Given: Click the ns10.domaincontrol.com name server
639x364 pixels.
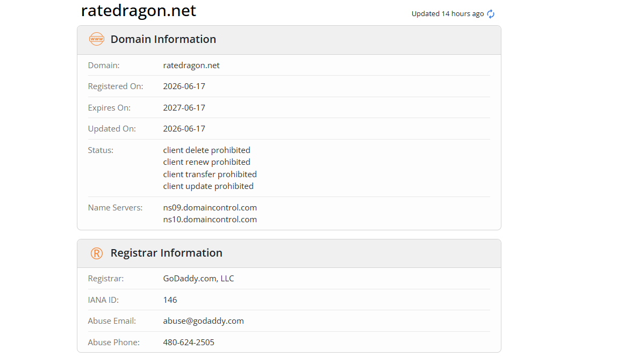Looking at the screenshot, I should coord(210,220).
